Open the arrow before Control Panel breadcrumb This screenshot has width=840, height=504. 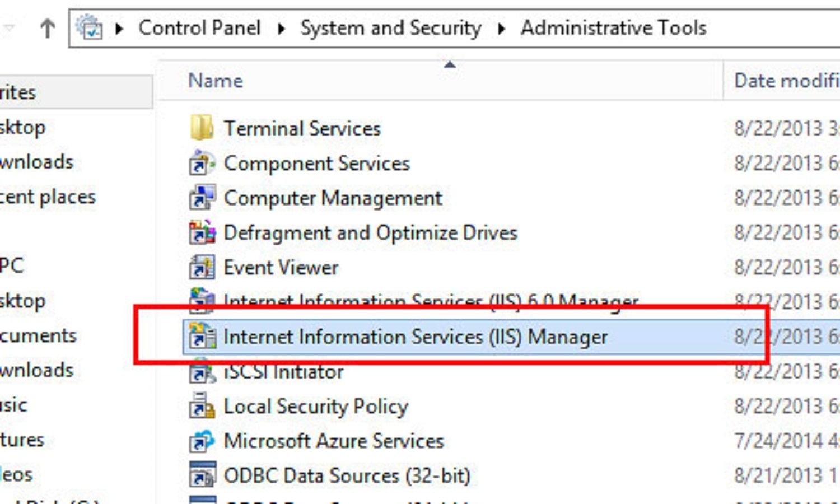click(x=119, y=29)
